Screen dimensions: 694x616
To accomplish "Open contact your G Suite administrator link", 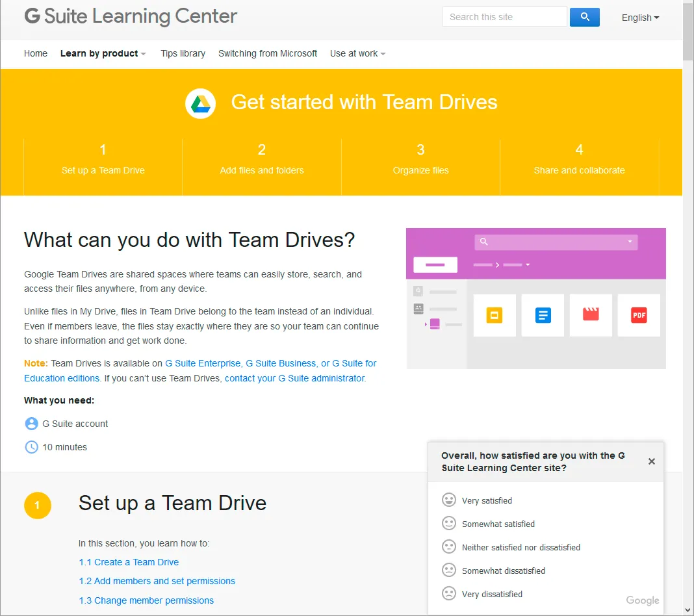I will (295, 378).
